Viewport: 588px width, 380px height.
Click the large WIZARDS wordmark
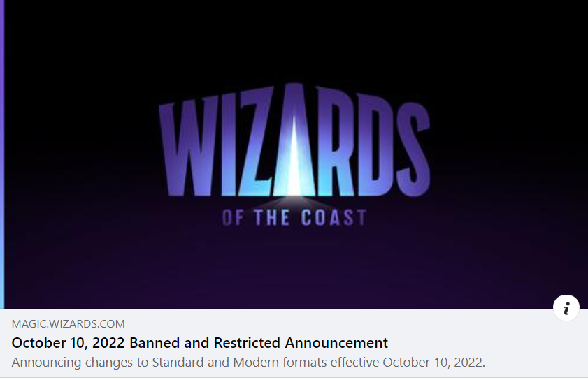point(294,140)
